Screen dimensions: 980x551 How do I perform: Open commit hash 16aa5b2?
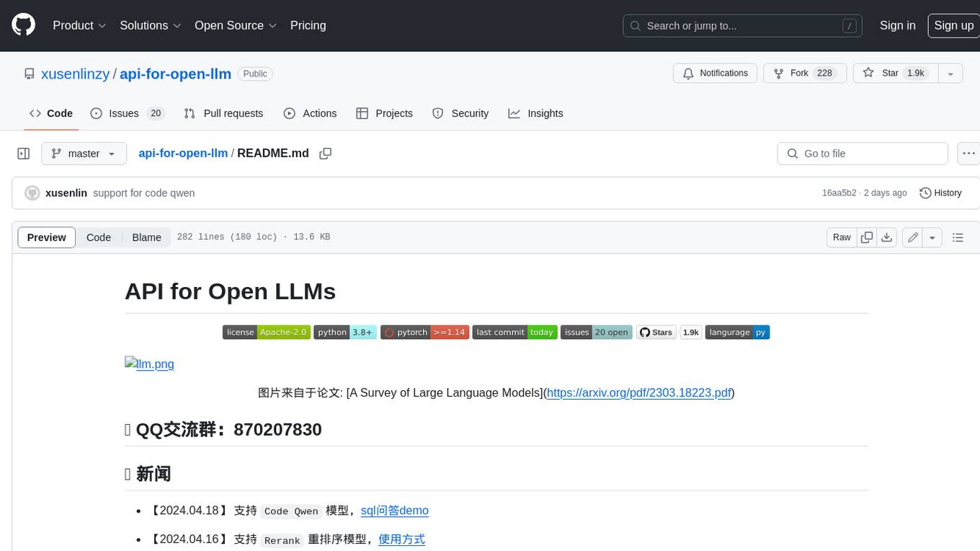click(x=839, y=193)
